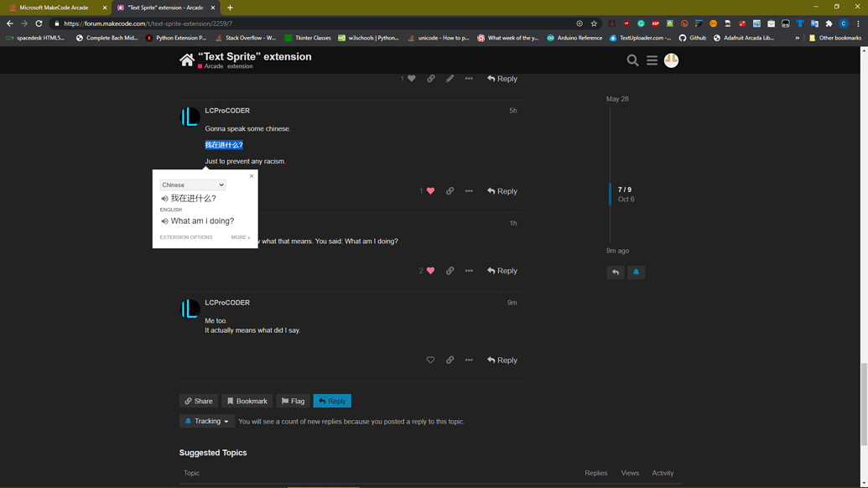The width and height of the screenshot is (868, 488).
Task: Show more post actions via the ellipsis
Action: tap(469, 360)
